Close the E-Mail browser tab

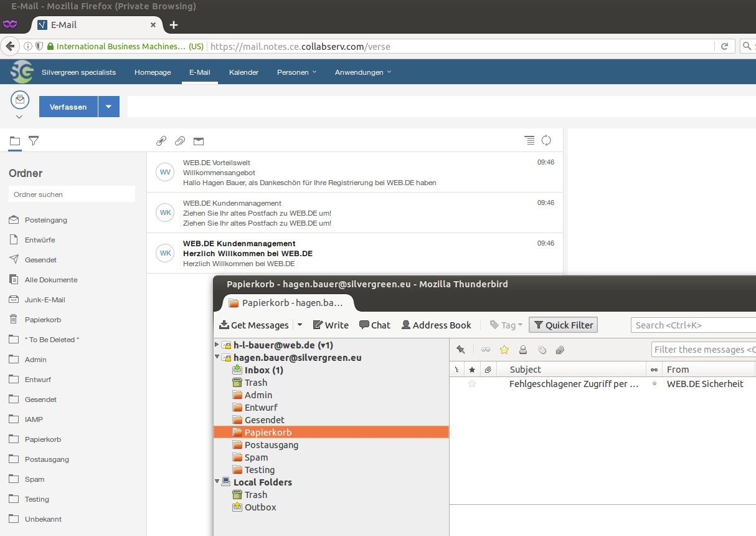click(153, 25)
